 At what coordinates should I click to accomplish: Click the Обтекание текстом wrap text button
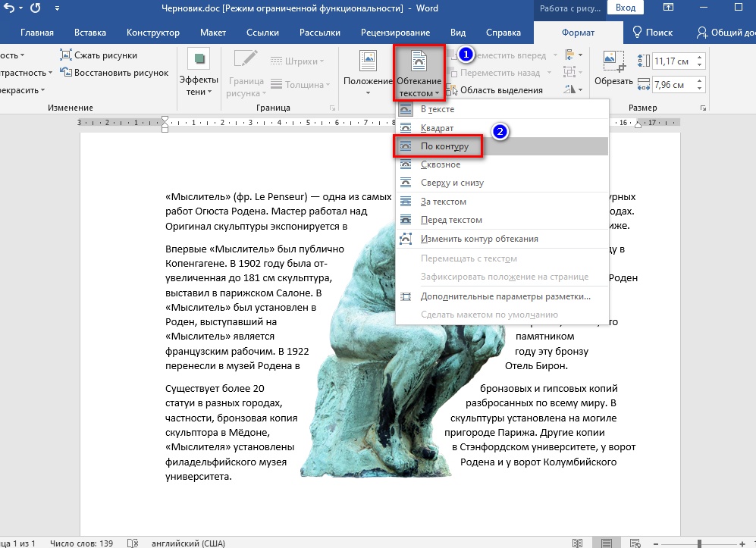(419, 73)
